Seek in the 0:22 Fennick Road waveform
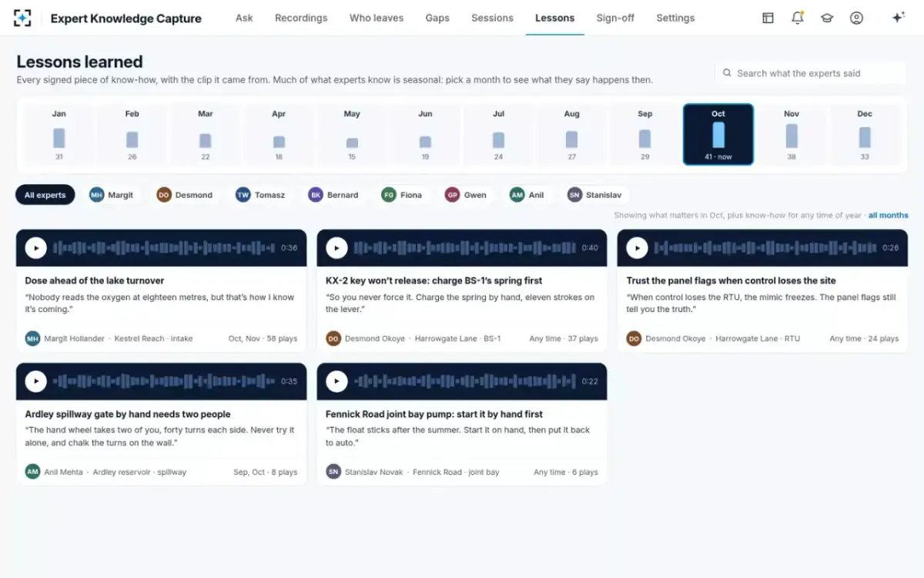This screenshot has width=924, height=578. coord(464,381)
